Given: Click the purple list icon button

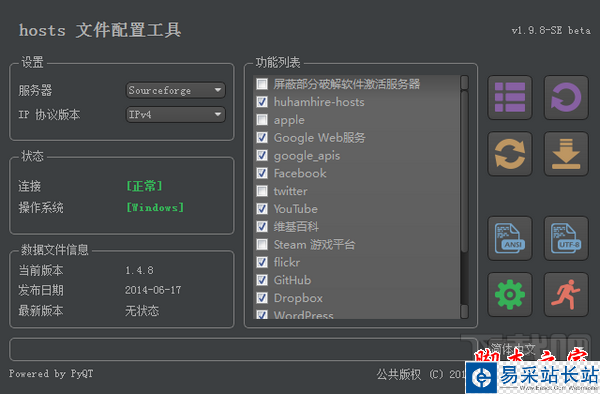Looking at the screenshot, I should pos(510,97).
